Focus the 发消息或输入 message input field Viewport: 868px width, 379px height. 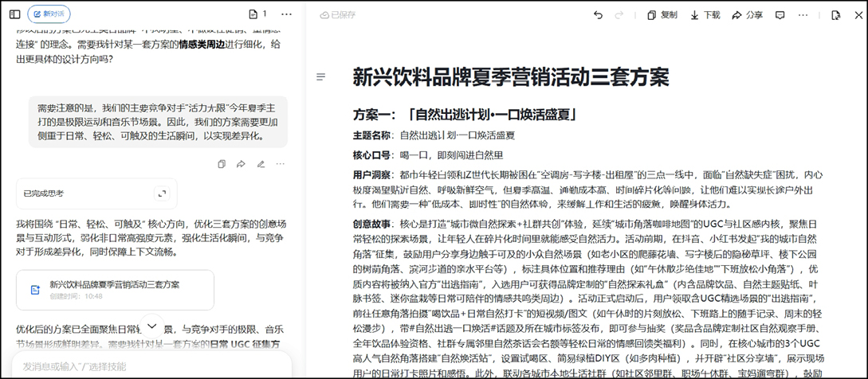[x=143, y=366]
